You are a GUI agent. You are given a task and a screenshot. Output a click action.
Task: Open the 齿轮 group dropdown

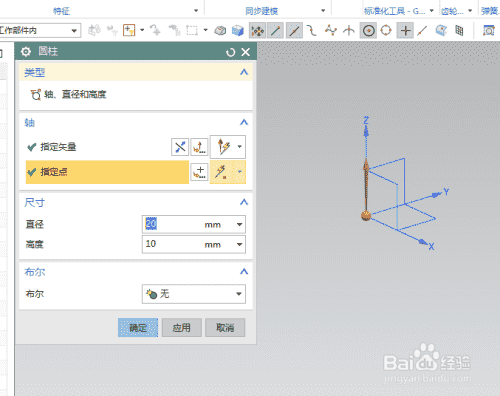coord(470,11)
